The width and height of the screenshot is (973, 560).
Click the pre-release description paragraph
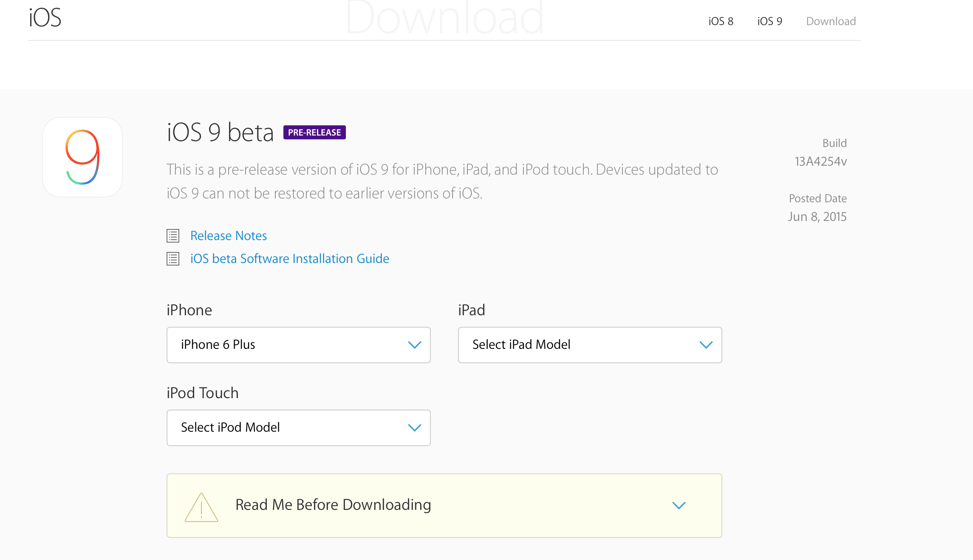(442, 181)
